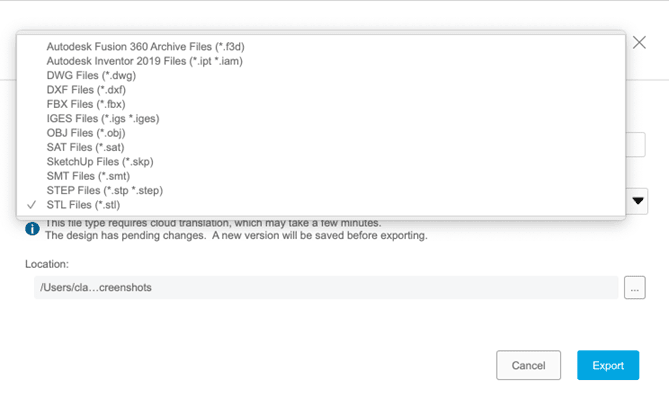The image size is (669, 407).
Task: Select STEP Files (*.stp *.step) format
Action: 104,190
